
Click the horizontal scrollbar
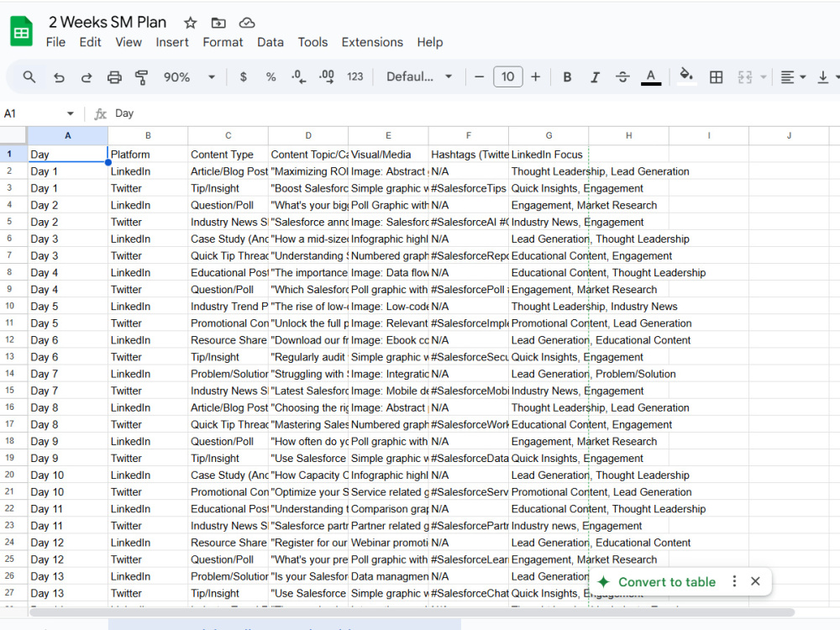point(412,612)
